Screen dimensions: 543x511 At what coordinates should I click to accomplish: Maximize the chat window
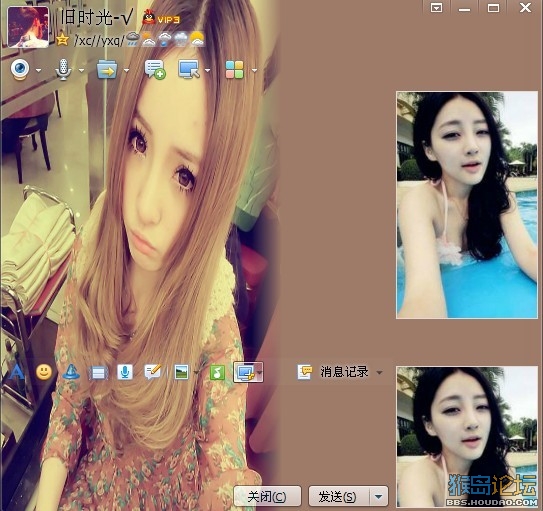tap(493, 8)
